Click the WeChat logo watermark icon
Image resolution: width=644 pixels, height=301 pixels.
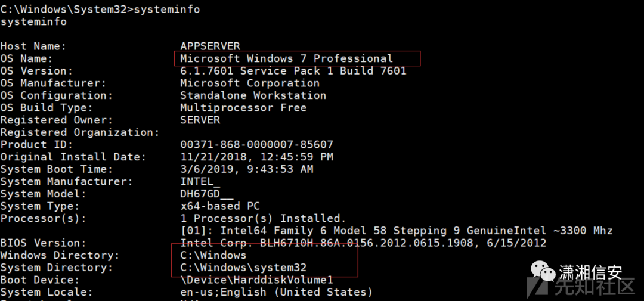pos(543,273)
